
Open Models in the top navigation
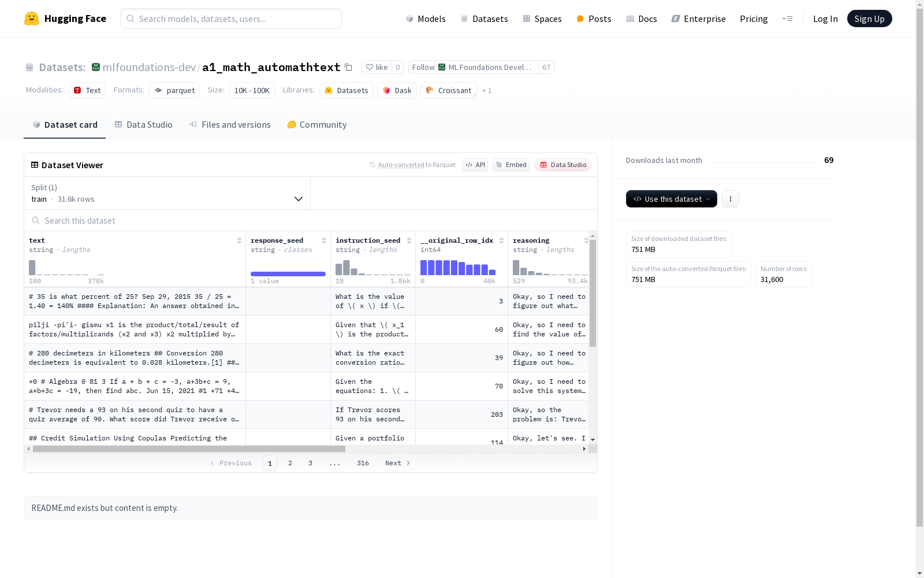[426, 18]
